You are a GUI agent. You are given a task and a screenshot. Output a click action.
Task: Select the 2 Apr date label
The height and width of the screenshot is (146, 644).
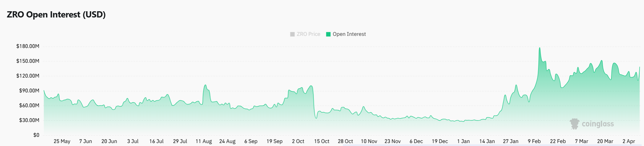coord(629,141)
